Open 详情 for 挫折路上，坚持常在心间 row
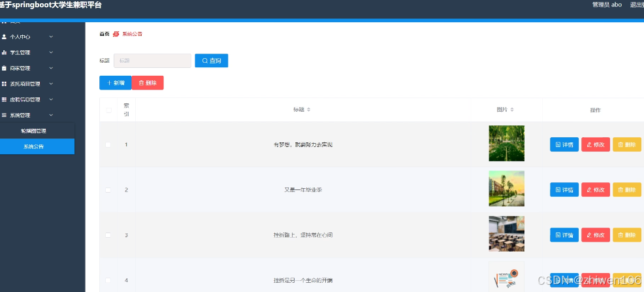The height and width of the screenshot is (292, 644). click(564, 235)
